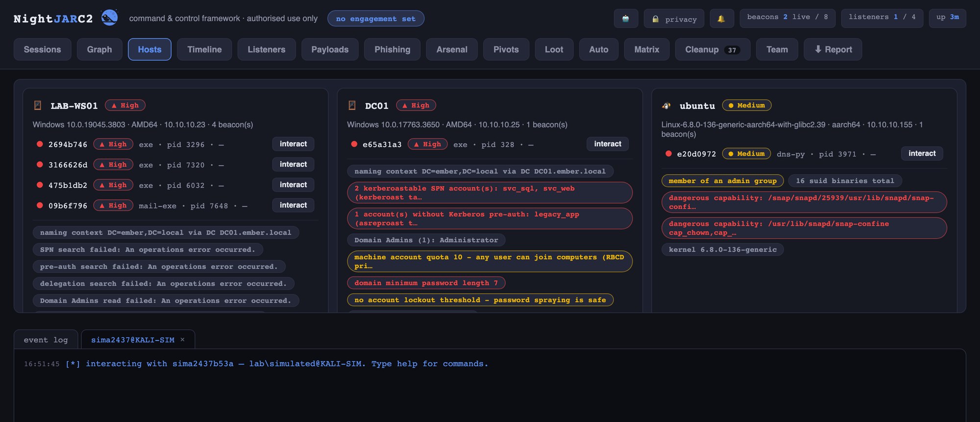Click the robot icon button in the header
The width and height of the screenshot is (980, 422).
[626, 19]
